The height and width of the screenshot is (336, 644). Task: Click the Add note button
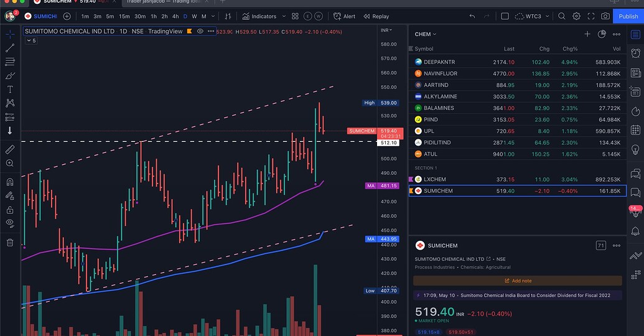coord(518,281)
